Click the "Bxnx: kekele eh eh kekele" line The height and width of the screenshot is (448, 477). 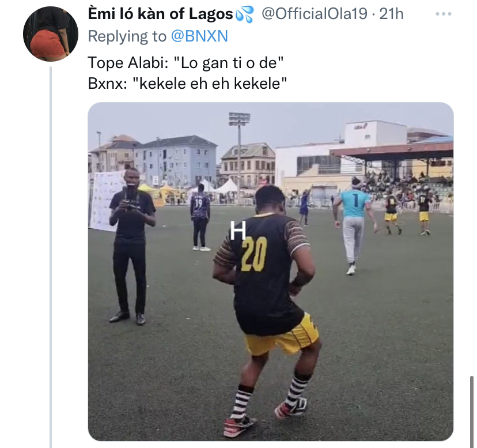(x=187, y=84)
